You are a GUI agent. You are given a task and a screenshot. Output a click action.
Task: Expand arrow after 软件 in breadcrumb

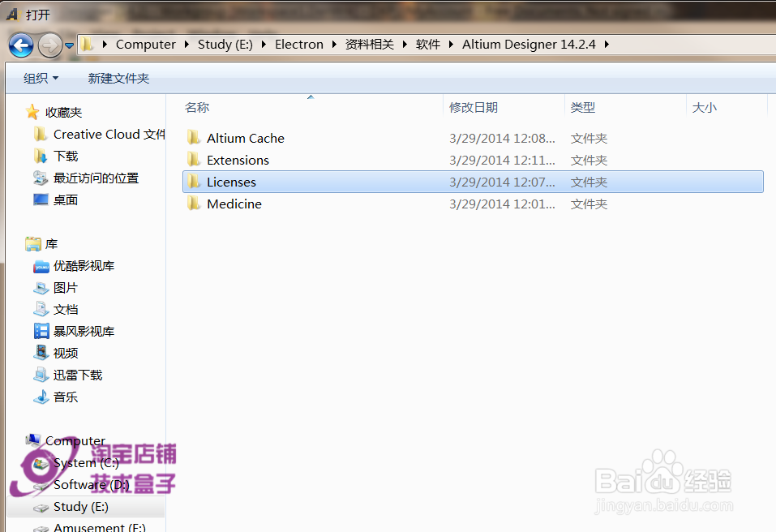452,45
